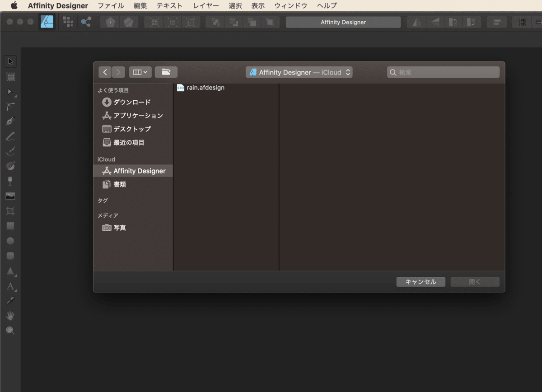Select the Vector Brush tool
542x392 pixels.
pos(10,151)
